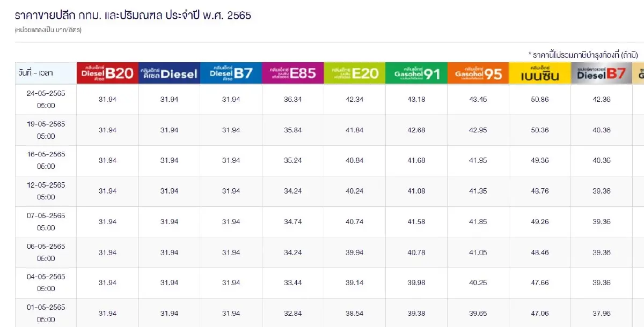Click the benzene price 47.66
Image resolution: width=644 pixels, height=327 pixels.
pyautogui.click(x=540, y=283)
